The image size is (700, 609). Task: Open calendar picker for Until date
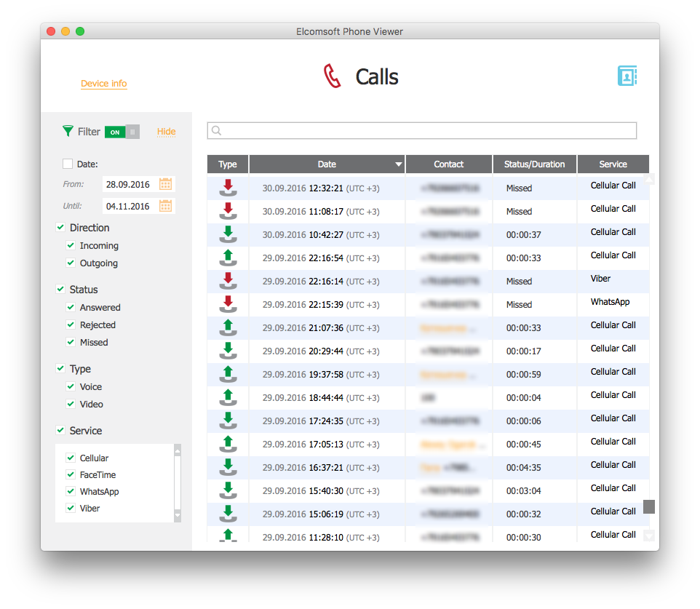[165, 206]
